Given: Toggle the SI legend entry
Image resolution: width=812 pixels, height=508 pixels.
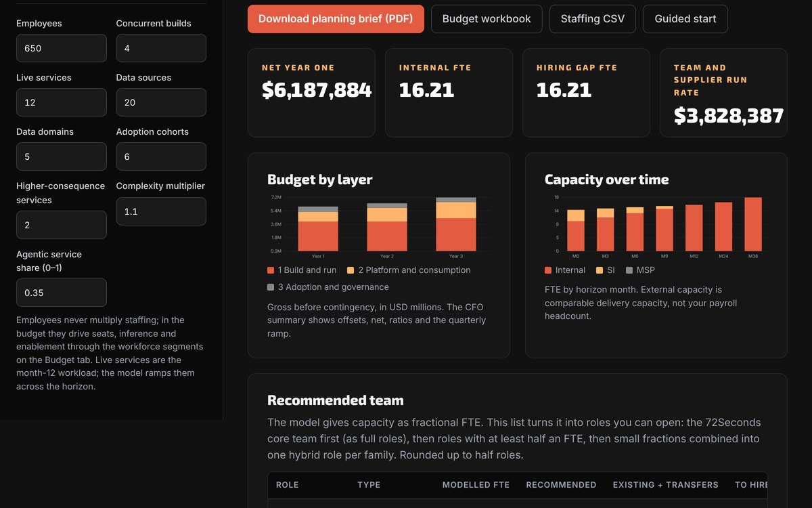Looking at the screenshot, I should tap(606, 270).
